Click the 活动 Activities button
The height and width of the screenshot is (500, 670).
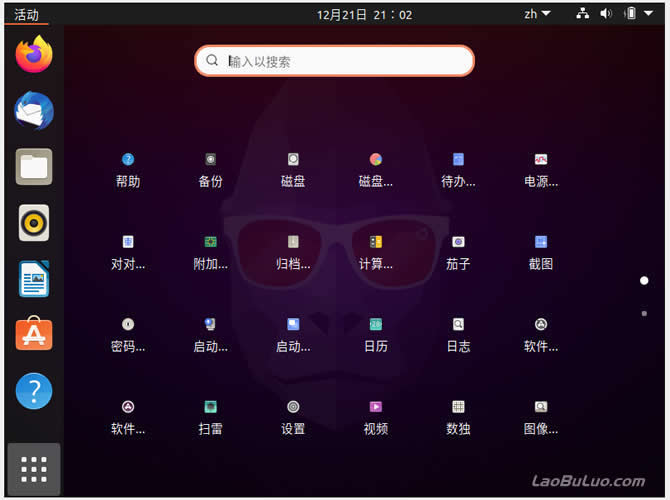click(x=26, y=15)
